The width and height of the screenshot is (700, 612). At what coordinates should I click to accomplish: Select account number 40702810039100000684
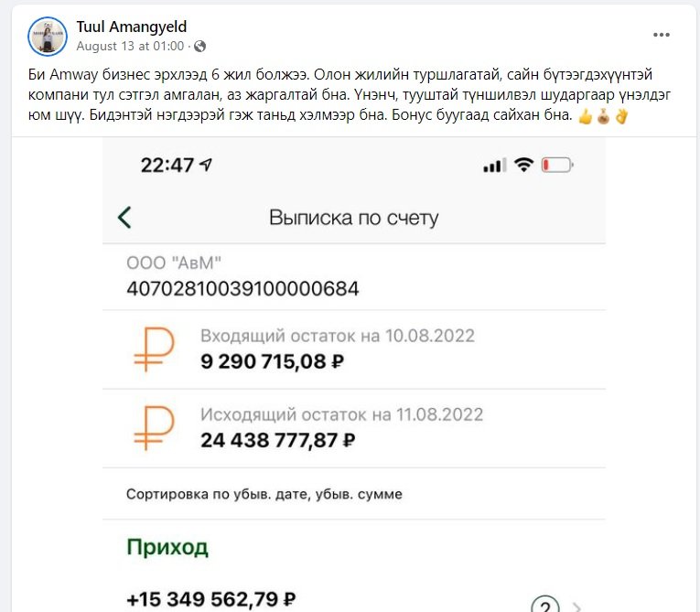(x=242, y=289)
